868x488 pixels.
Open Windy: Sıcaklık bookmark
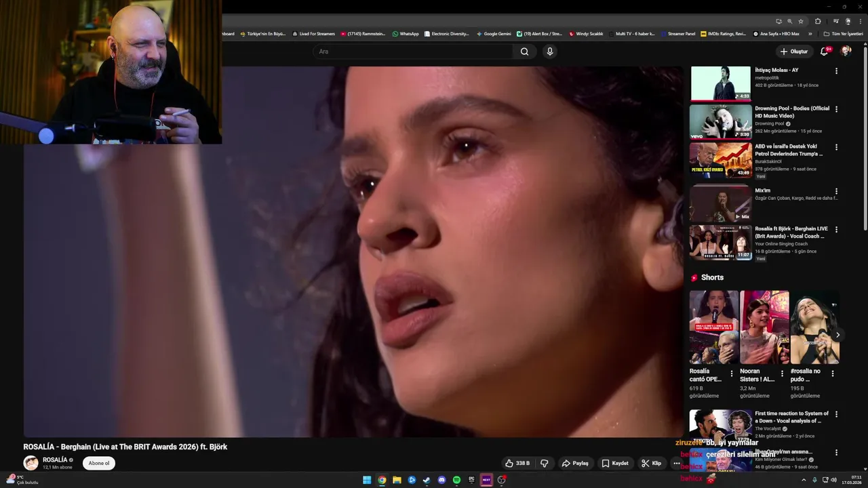click(586, 34)
